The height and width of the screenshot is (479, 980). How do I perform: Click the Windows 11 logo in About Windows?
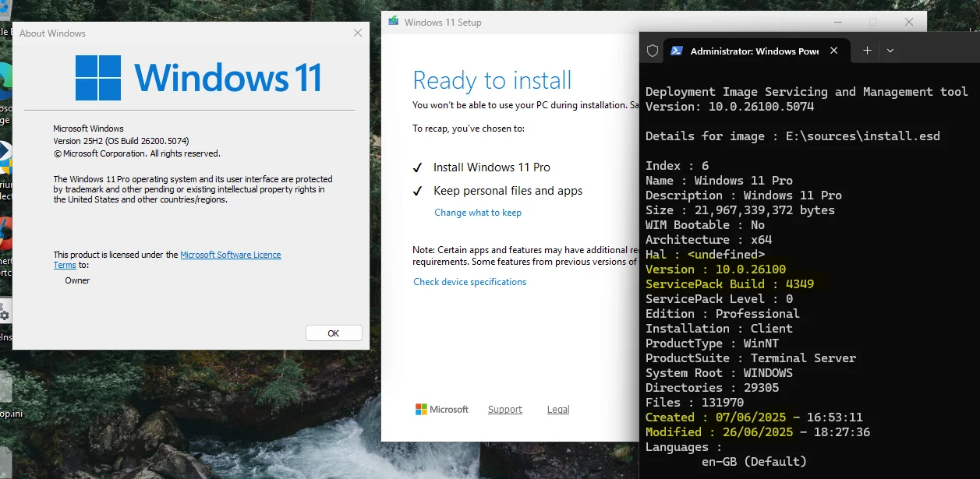click(198, 78)
